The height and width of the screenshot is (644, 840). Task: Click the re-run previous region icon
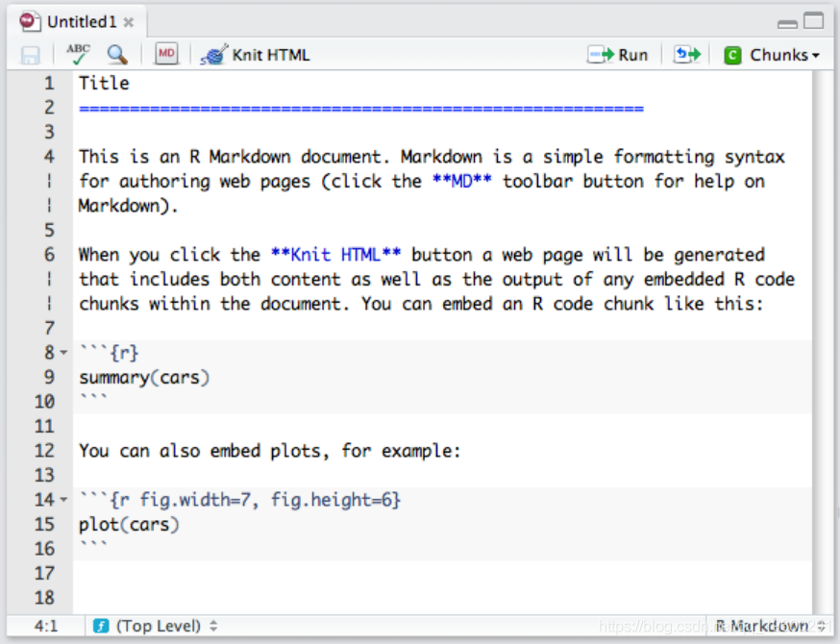tap(687, 54)
